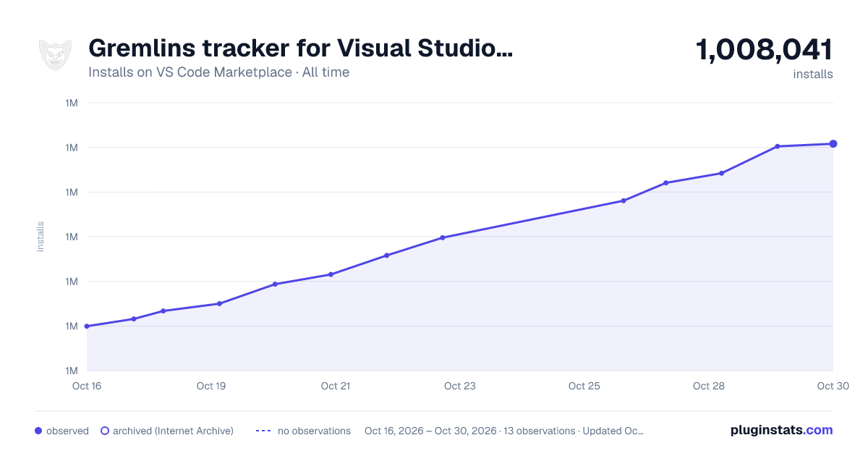Click the "Oct 23" x-axis label
868x456 pixels.
(460, 386)
